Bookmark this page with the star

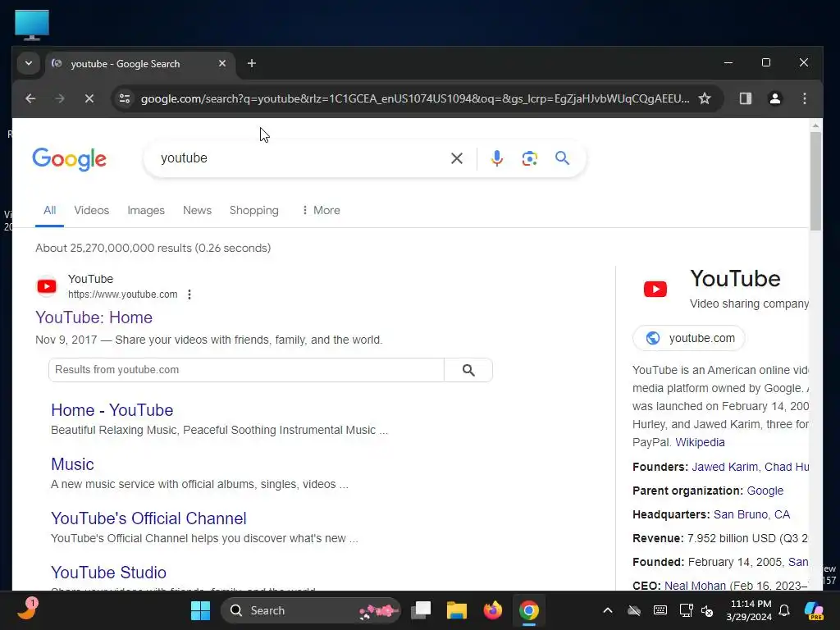pyautogui.click(x=705, y=98)
